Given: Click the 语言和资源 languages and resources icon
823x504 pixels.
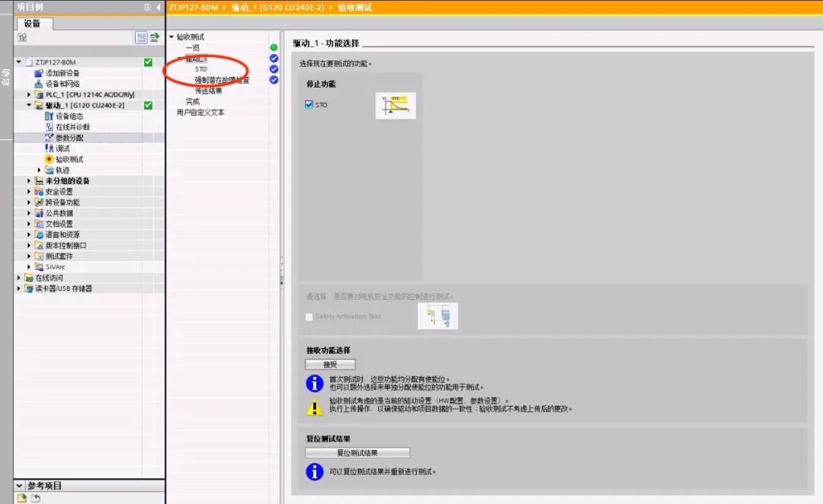Looking at the screenshot, I should pos(38,234).
